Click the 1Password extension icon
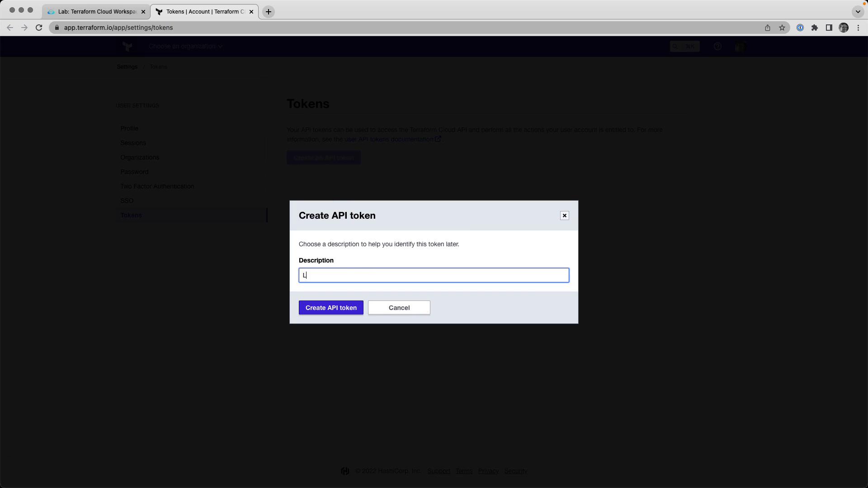This screenshot has height=488, width=868. pos(800,28)
